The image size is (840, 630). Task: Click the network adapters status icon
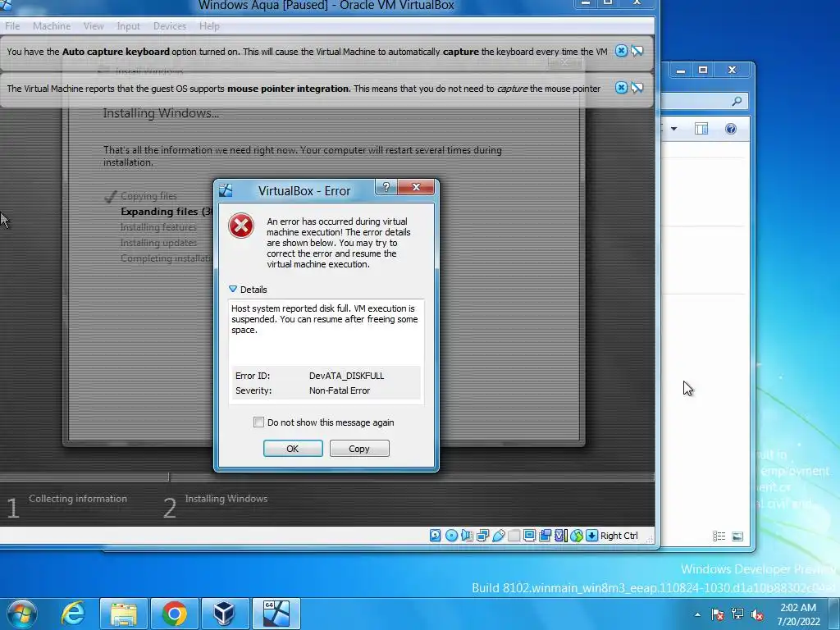(482, 535)
